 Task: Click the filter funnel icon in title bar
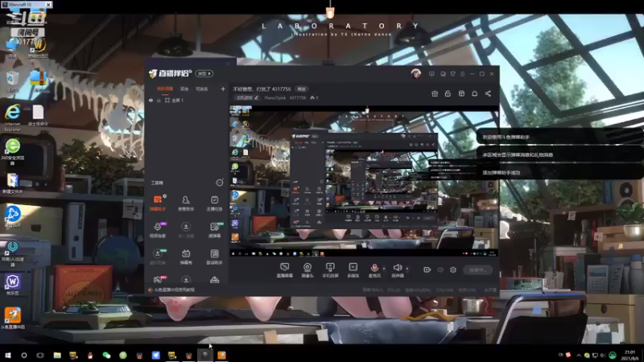[x=452, y=74]
